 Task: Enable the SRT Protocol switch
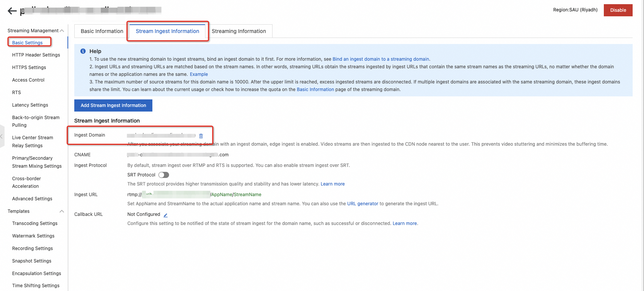164,175
